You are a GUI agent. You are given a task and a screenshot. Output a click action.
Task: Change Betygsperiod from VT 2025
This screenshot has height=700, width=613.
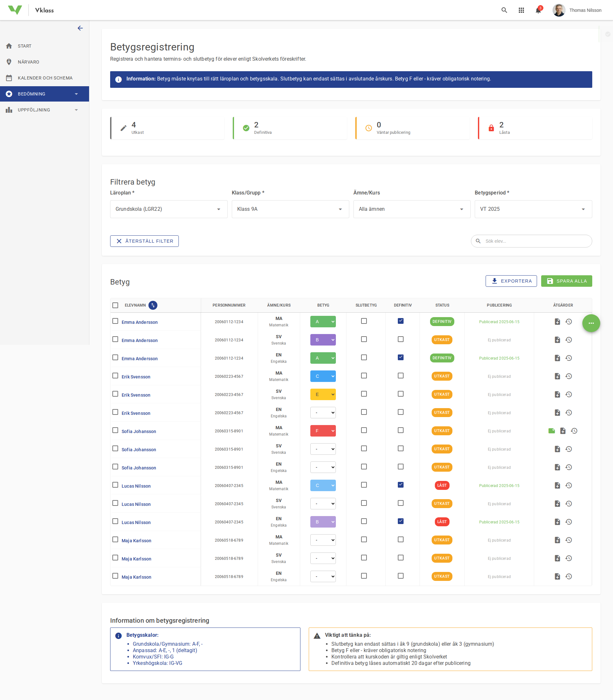tap(533, 209)
